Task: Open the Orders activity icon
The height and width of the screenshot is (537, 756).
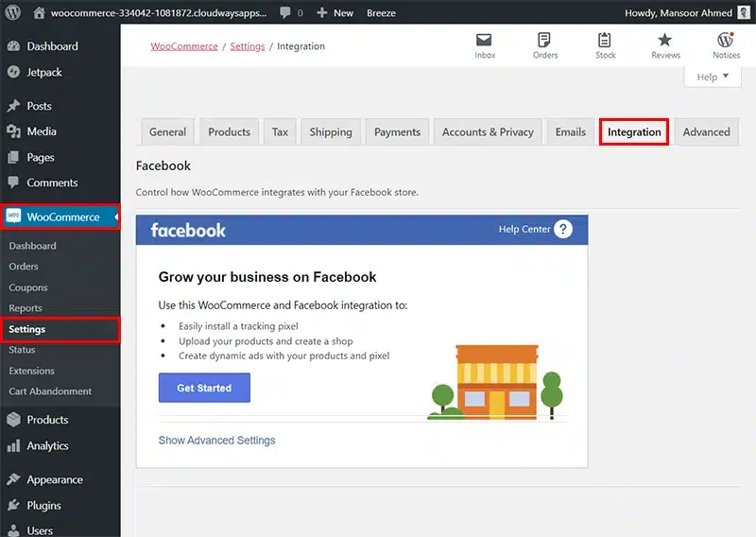Action: [544, 40]
